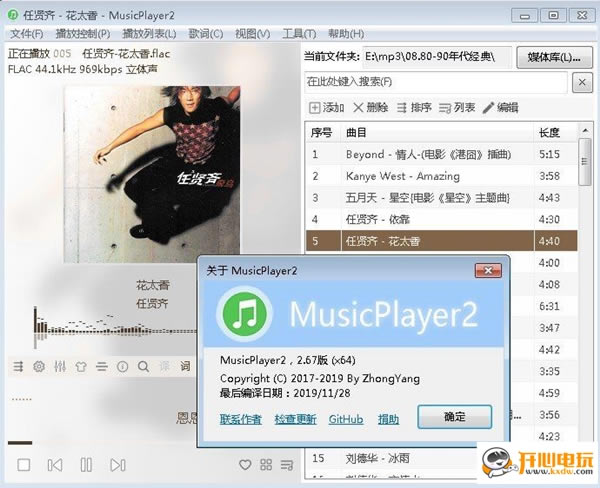
Task: Skip to the next track
Action: click(117, 465)
